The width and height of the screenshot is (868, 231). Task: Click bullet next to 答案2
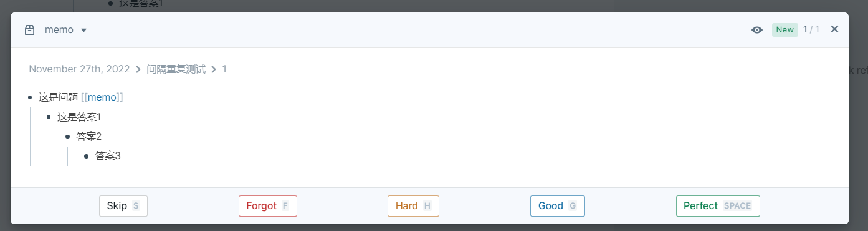pyautogui.click(x=67, y=136)
